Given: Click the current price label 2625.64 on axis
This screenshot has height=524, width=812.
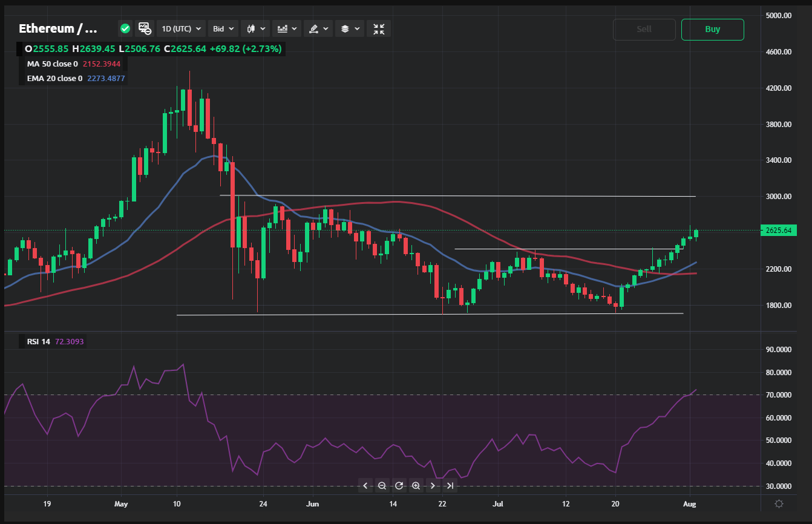Looking at the screenshot, I should 779,231.
